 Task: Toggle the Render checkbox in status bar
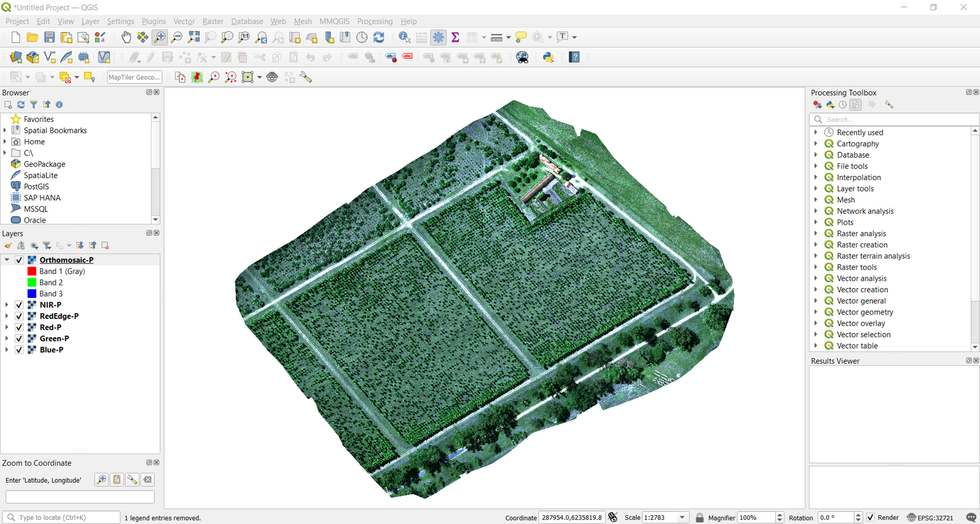coord(871,518)
